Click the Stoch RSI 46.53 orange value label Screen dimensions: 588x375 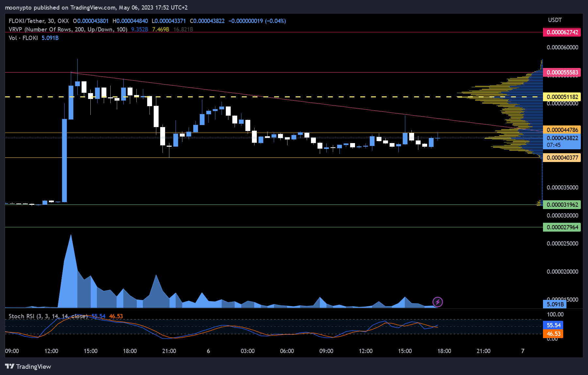pyautogui.click(x=553, y=334)
